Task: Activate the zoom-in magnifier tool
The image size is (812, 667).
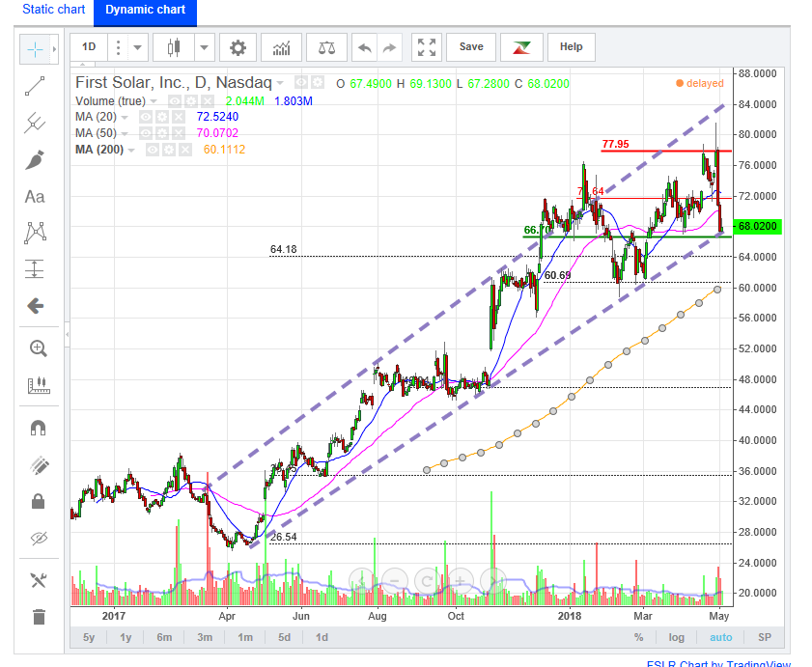Action: (x=39, y=348)
